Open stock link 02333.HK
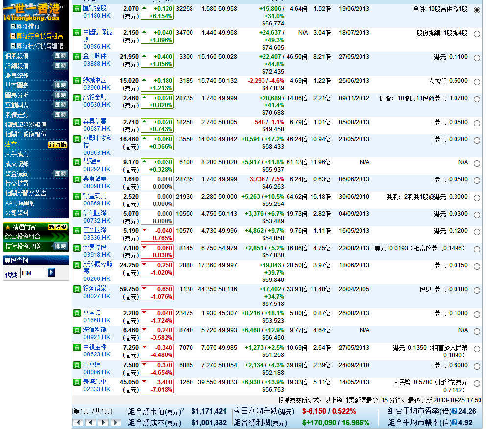This screenshot has height=429, width=504. [x=97, y=389]
